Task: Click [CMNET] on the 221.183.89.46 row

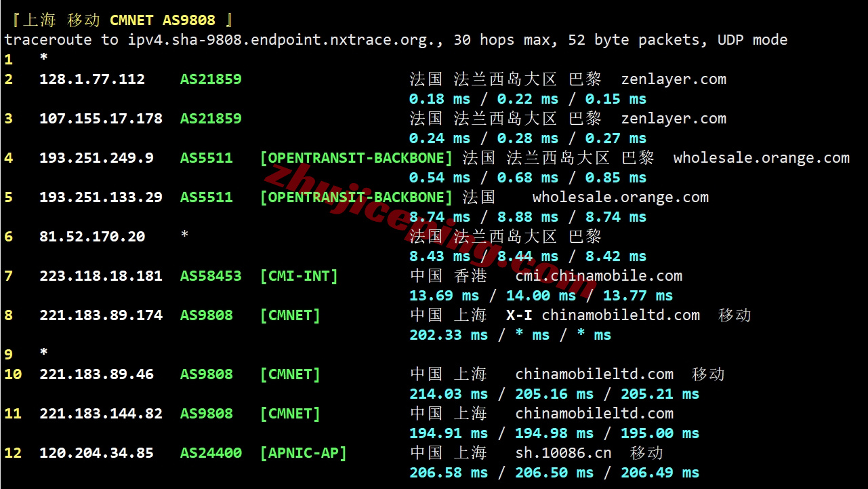Action: [x=290, y=374]
